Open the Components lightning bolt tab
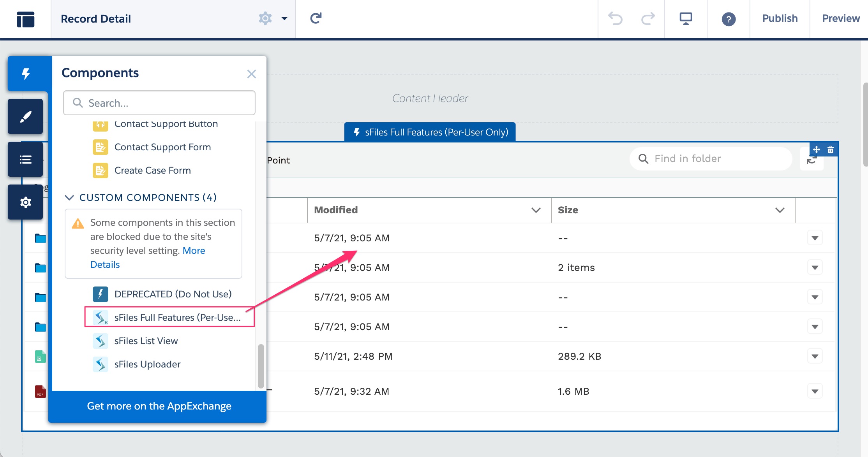The height and width of the screenshot is (457, 868). click(26, 74)
